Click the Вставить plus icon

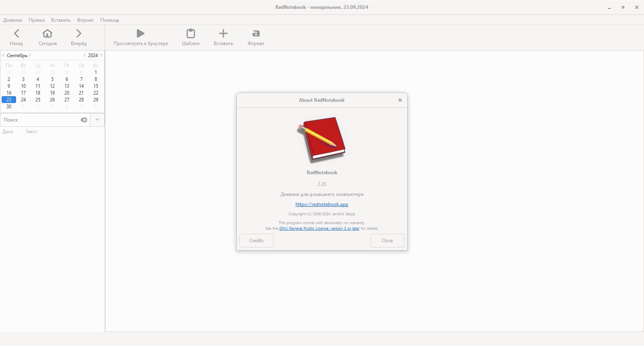coord(223,33)
